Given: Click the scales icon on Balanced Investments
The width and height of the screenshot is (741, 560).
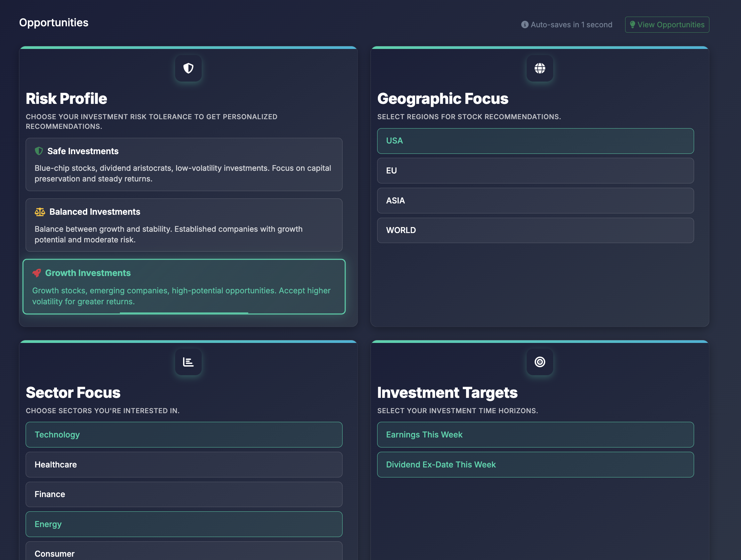Looking at the screenshot, I should click(x=40, y=212).
